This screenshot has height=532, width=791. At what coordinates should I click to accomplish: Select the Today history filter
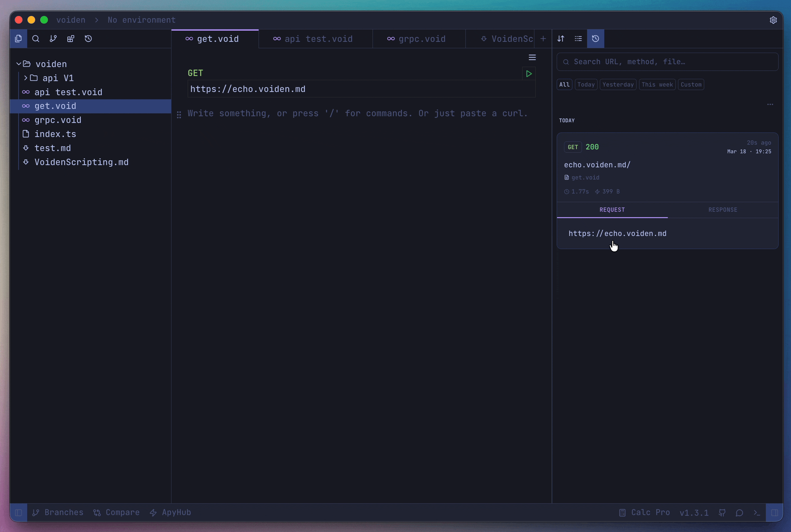tap(586, 85)
